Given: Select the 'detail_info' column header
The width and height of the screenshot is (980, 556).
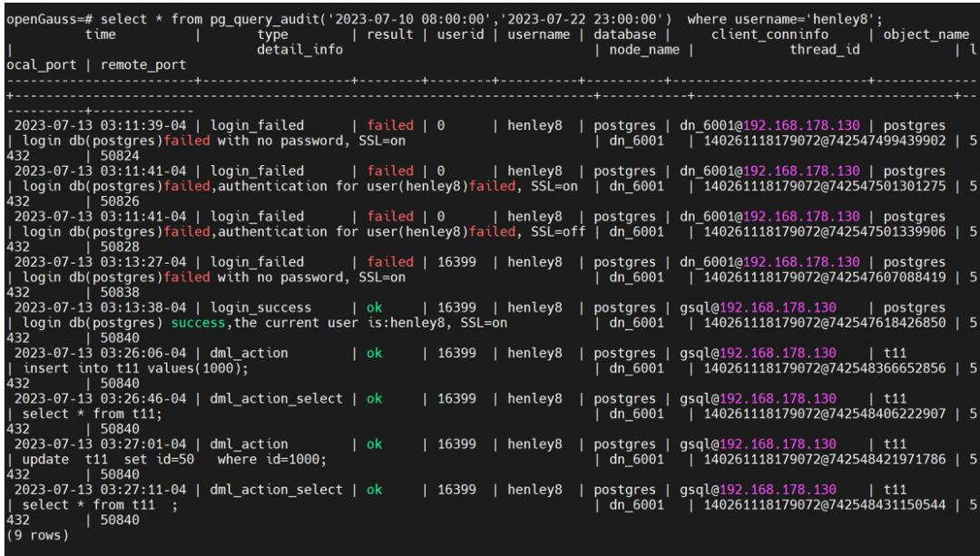Looking at the screenshot, I should click(300, 49).
